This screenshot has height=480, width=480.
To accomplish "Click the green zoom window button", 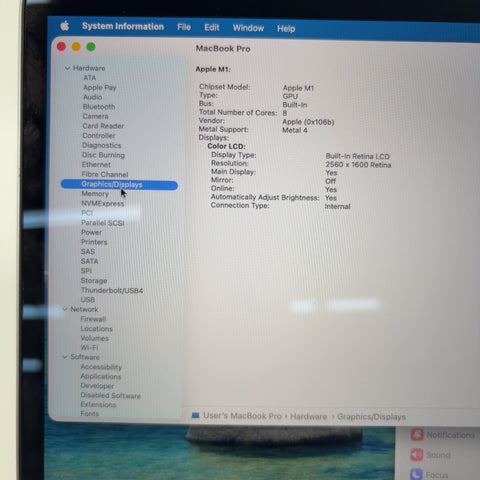I will (x=91, y=47).
